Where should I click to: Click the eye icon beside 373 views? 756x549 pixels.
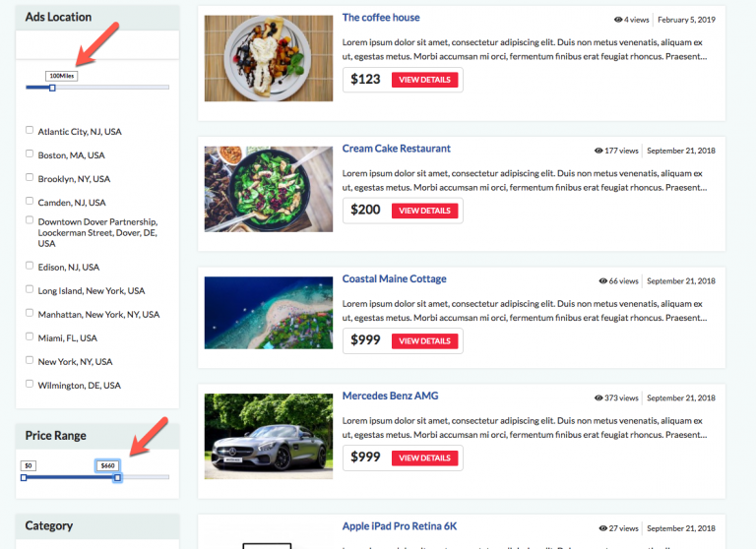point(598,398)
